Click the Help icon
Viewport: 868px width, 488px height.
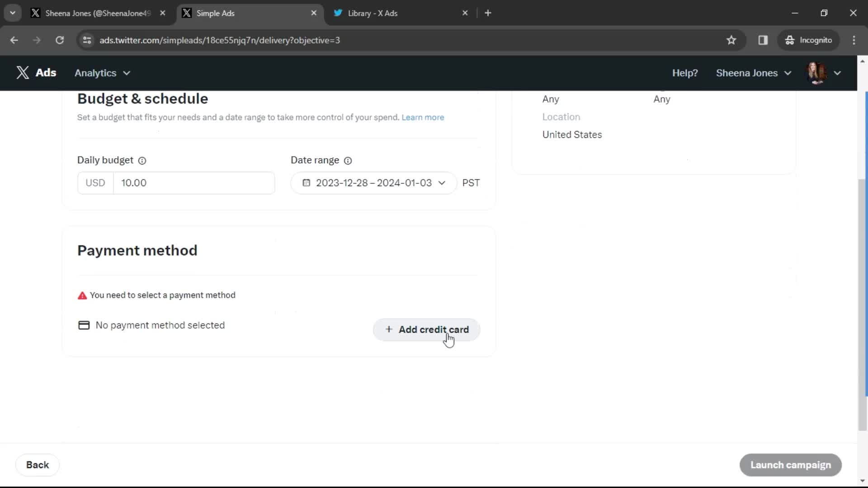pos(685,73)
